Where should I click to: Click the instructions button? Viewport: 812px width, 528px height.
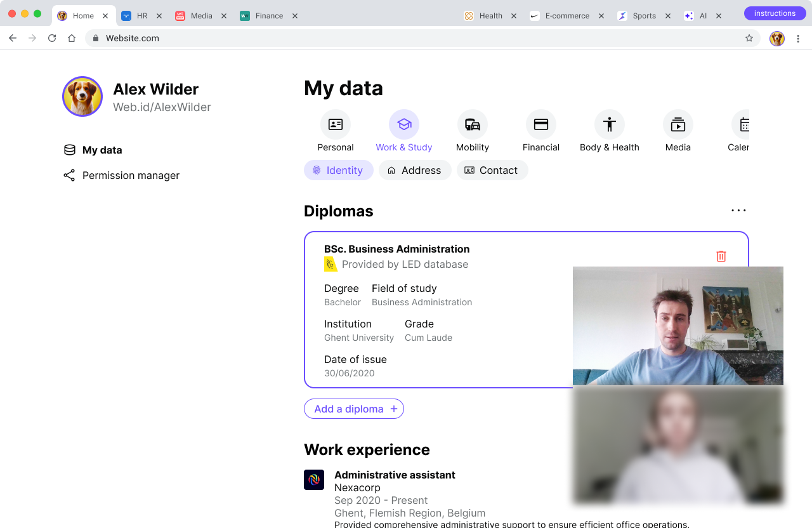[x=775, y=13]
